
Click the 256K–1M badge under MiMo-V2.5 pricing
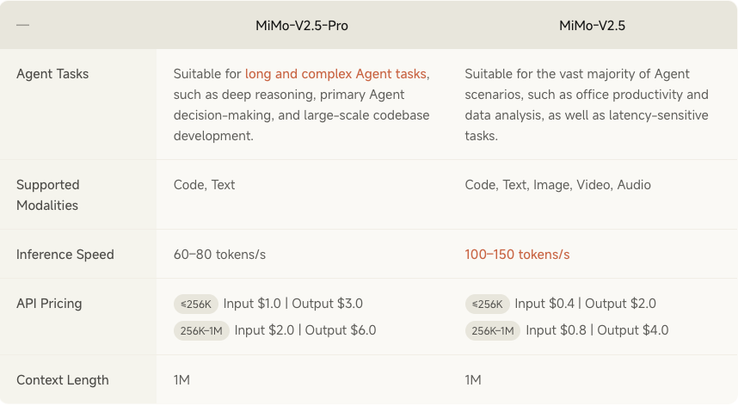493,331
